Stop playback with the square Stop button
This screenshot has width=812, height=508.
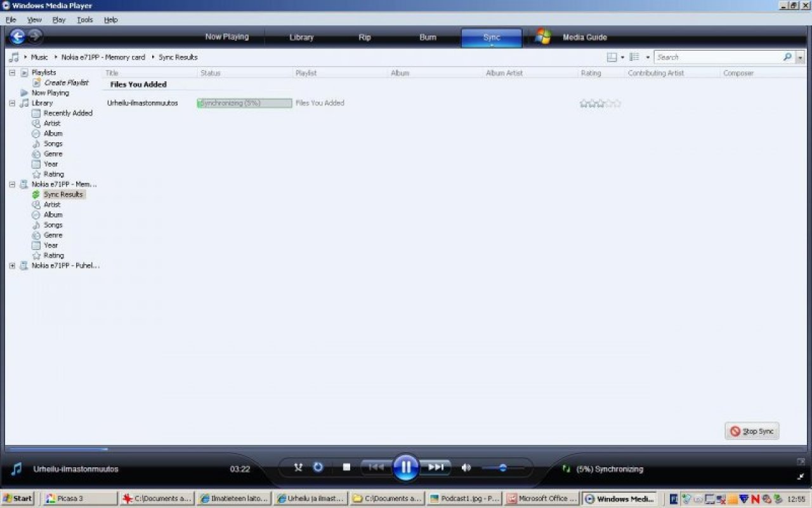(346, 468)
